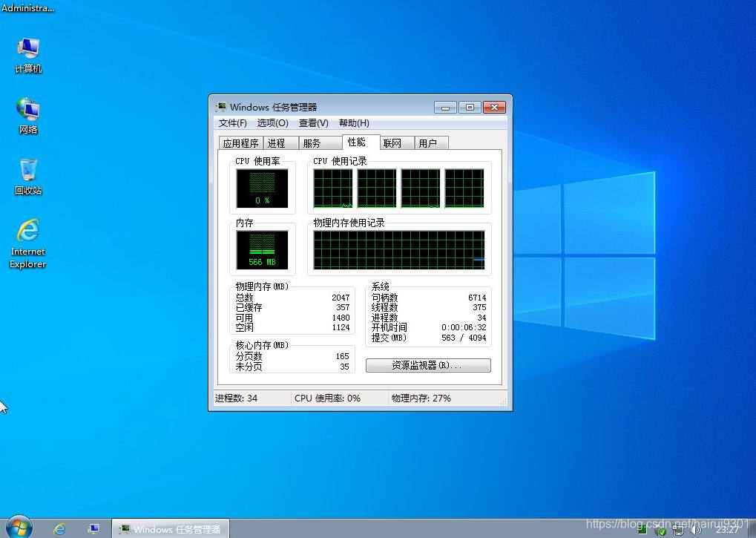Click the green CPU meter tray icon
This screenshot has height=538, width=756.
[642, 530]
